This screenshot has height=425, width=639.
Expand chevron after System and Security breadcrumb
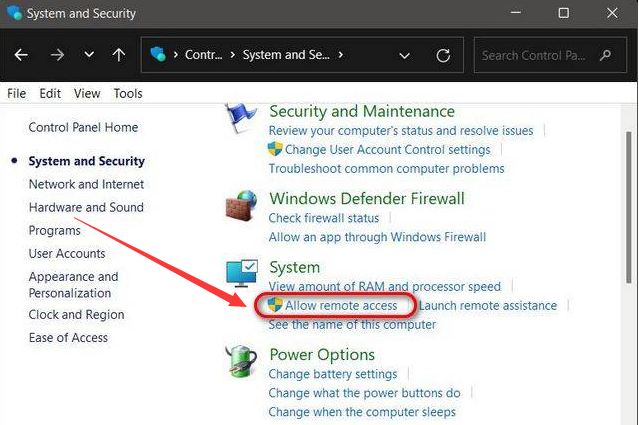click(341, 55)
